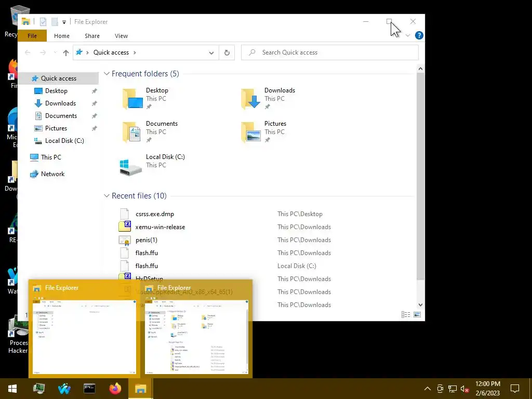The image size is (532, 399).
Task: Collapse the Frequent folders group
Action: click(x=107, y=74)
